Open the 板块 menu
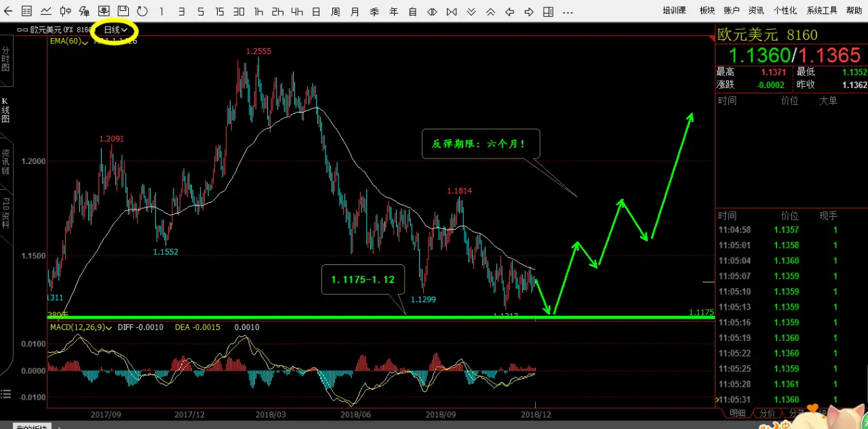Image resolution: width=868 pixels, height=429 pixels. point(707,10)
